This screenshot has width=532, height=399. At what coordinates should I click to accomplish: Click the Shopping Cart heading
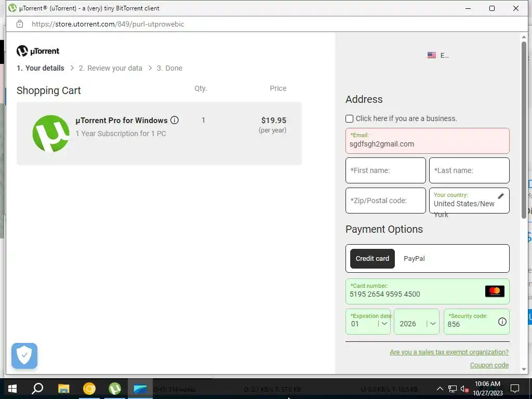[48, 90]
